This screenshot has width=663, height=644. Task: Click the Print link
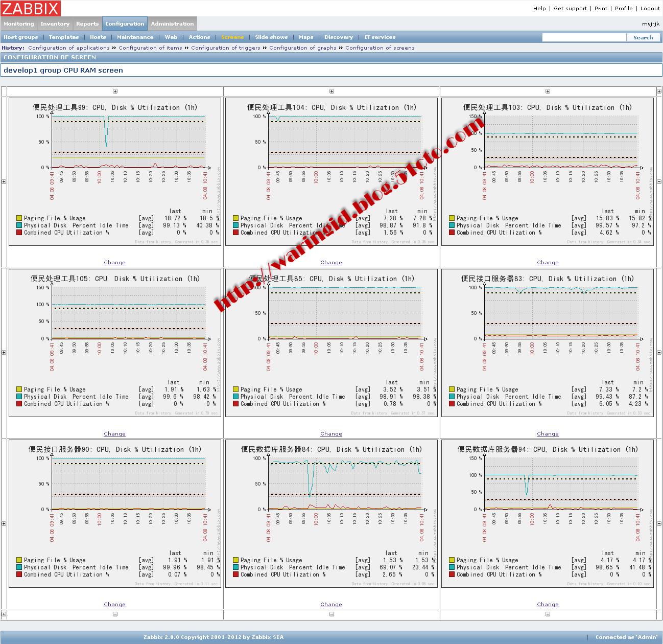(x=601, y=9)
